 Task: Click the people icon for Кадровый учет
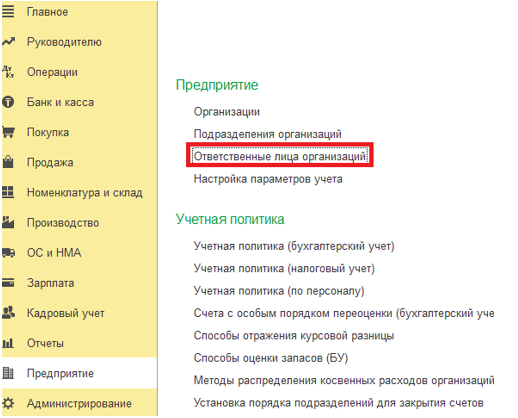pos(8,313)
